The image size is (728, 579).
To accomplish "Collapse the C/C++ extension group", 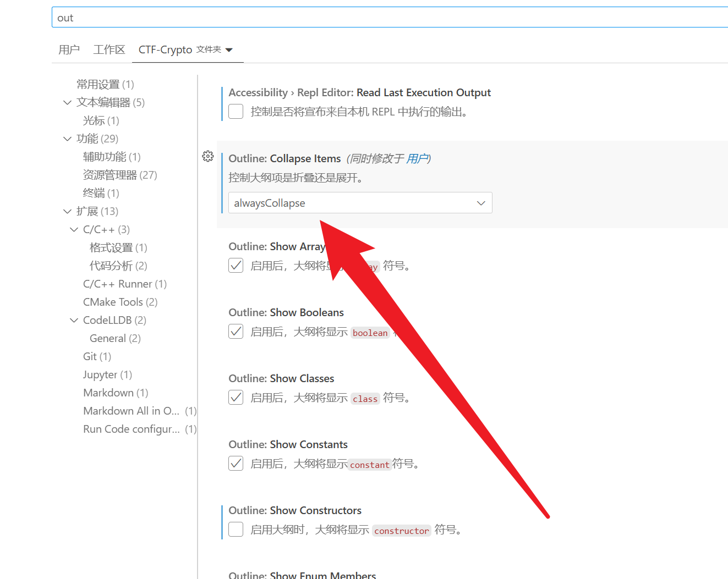I will pos(74,230).
